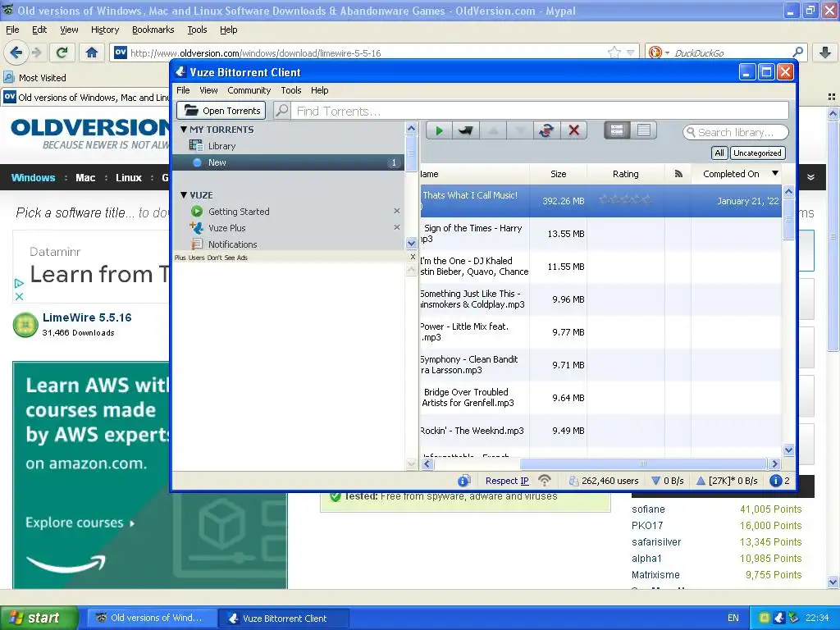840x630 pixels.
Task: Select Power - Little Mix torrent row
Action: point(600,331)
